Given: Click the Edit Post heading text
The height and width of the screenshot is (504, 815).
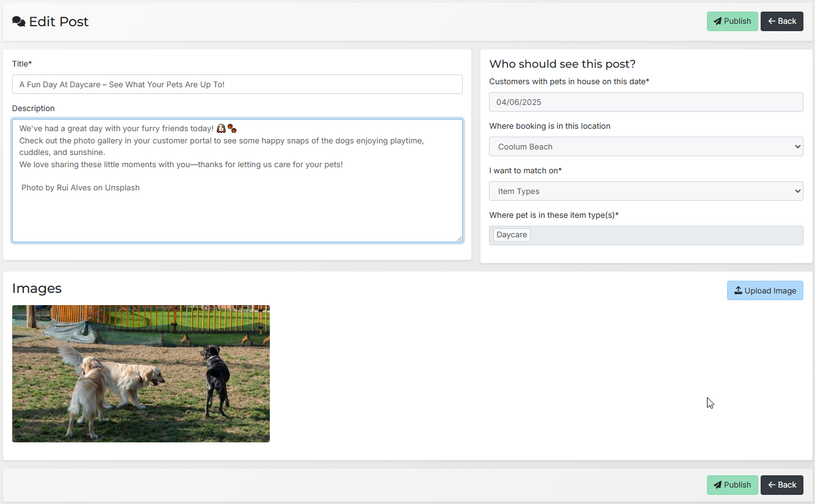Looking at the screenshot, I should 59,22.
